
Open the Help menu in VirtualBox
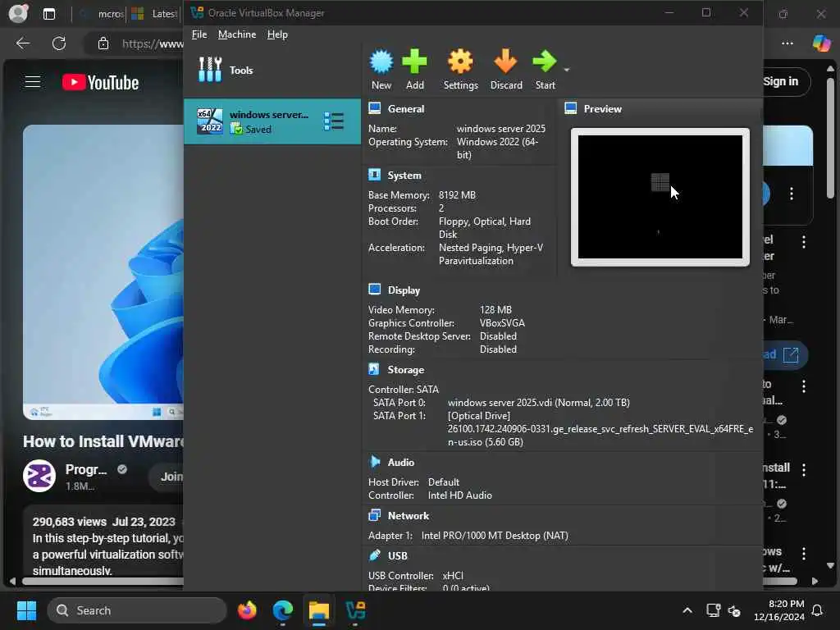(x=277, y=34)
